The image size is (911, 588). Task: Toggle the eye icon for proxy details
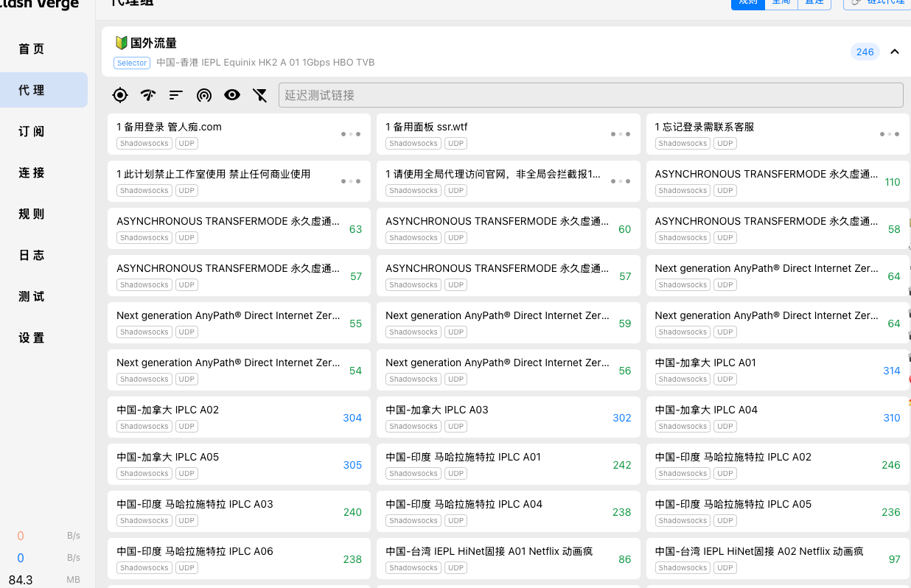pyautogui.click(x=232, y=95)
